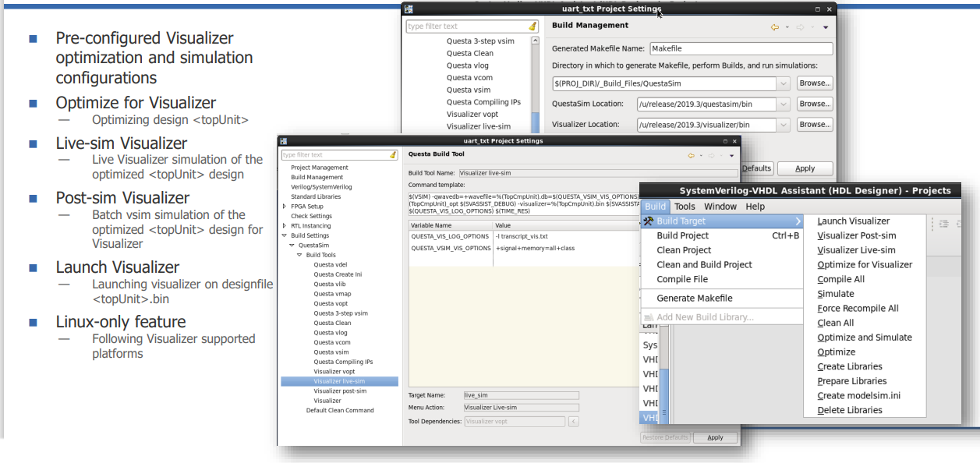Click the forward arrow in the Questa Build Tool header

pos(712,155)
